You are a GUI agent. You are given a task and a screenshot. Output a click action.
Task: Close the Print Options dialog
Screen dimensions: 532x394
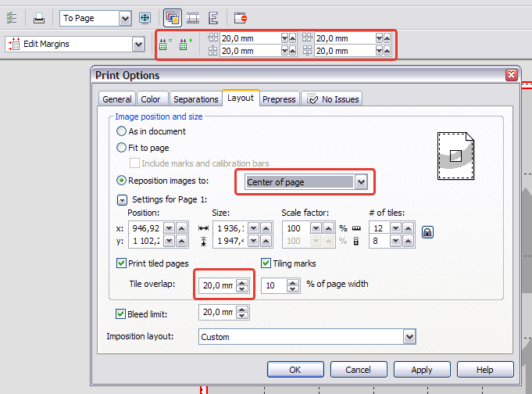tap(512, 74)
